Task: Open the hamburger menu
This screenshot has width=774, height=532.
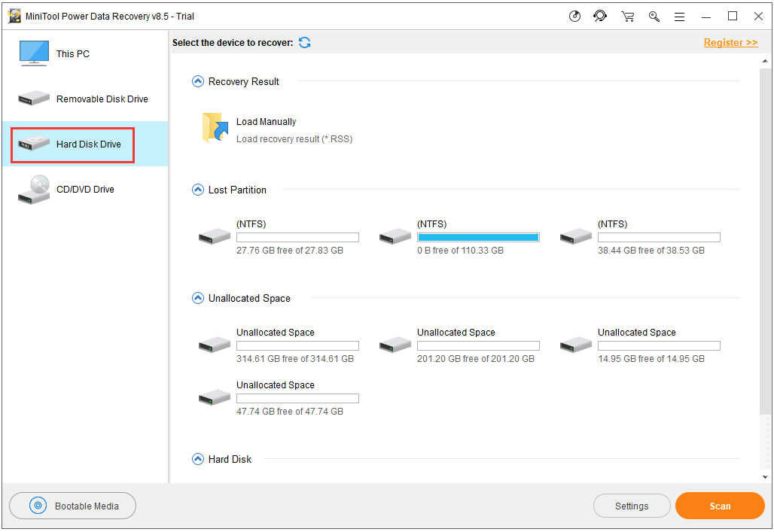Action: (680, 16)
